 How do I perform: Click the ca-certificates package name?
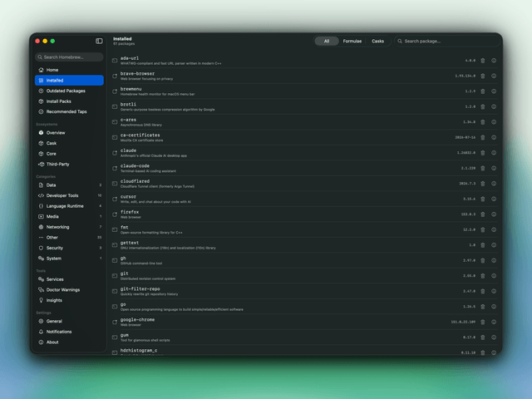(x=140, y=135)
